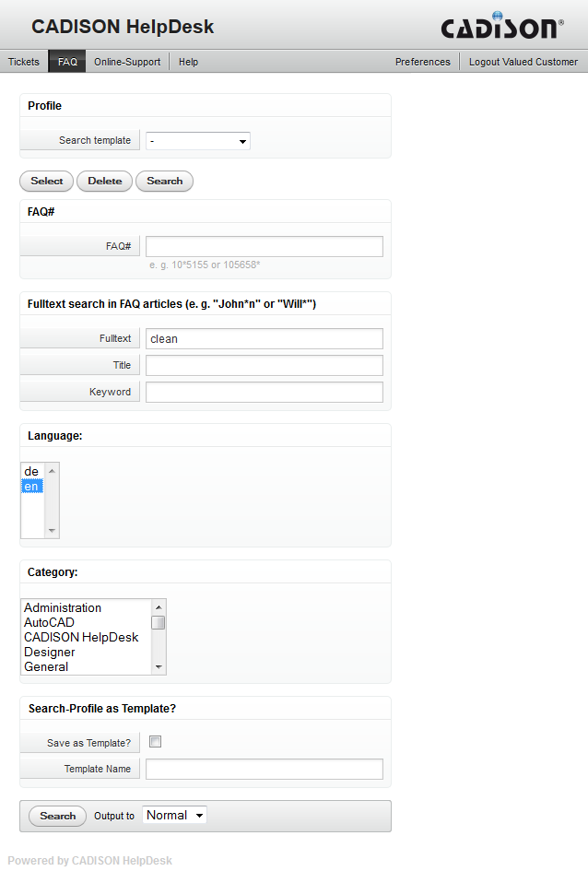The image size is (588, 871).
Task: Focus the Keyword input field
Action: 265,392
